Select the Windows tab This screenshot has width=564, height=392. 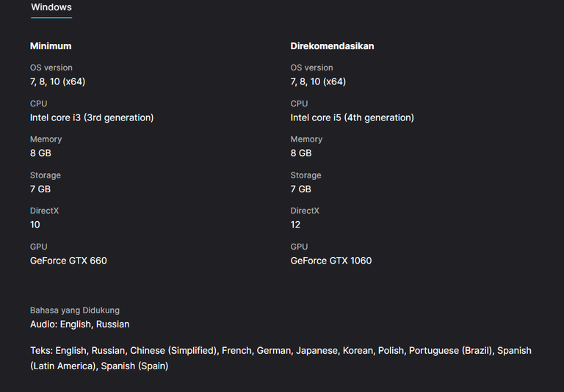point(51,7)
